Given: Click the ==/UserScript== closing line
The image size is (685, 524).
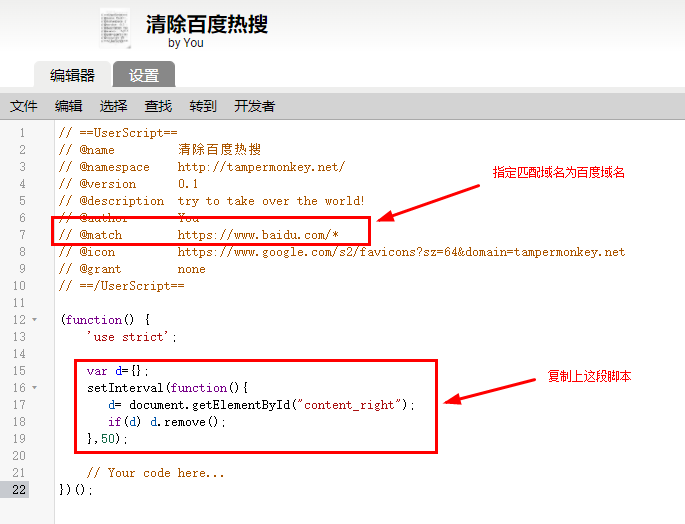Looking at the screenshot, I should 121,286.
